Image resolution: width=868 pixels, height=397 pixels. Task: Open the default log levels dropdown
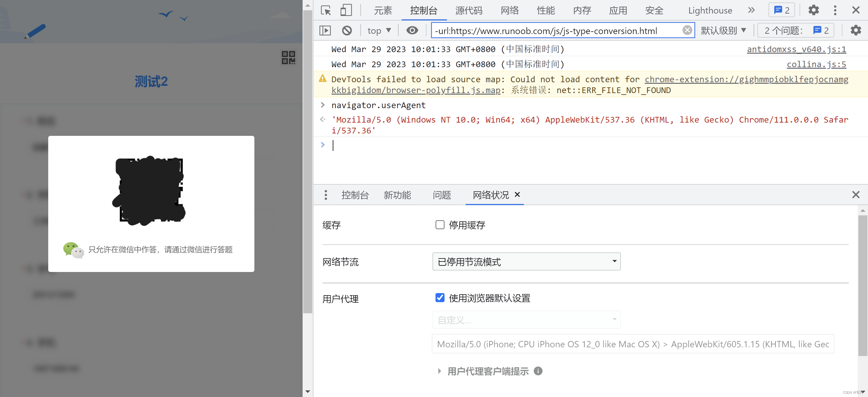723,31
